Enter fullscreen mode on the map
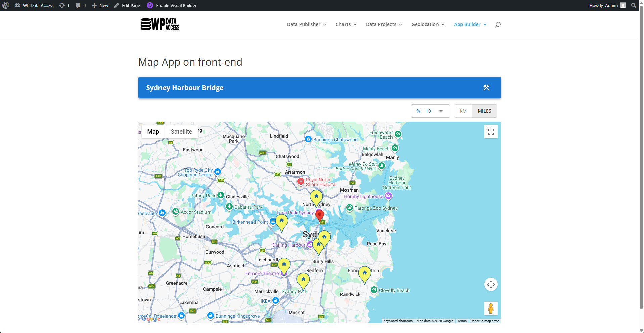Image resolution: width=644 pixels, height=333 pixels. coord(491,131)
